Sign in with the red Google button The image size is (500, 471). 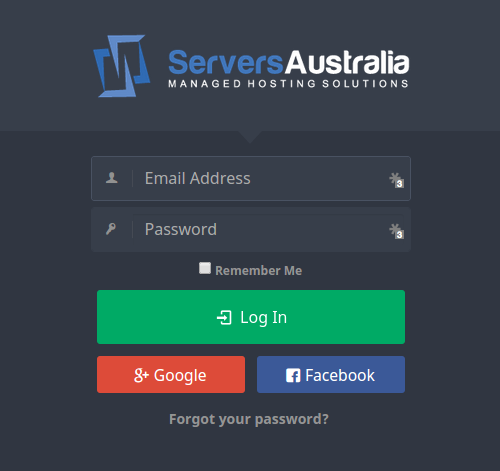click(x=171, y=375)
